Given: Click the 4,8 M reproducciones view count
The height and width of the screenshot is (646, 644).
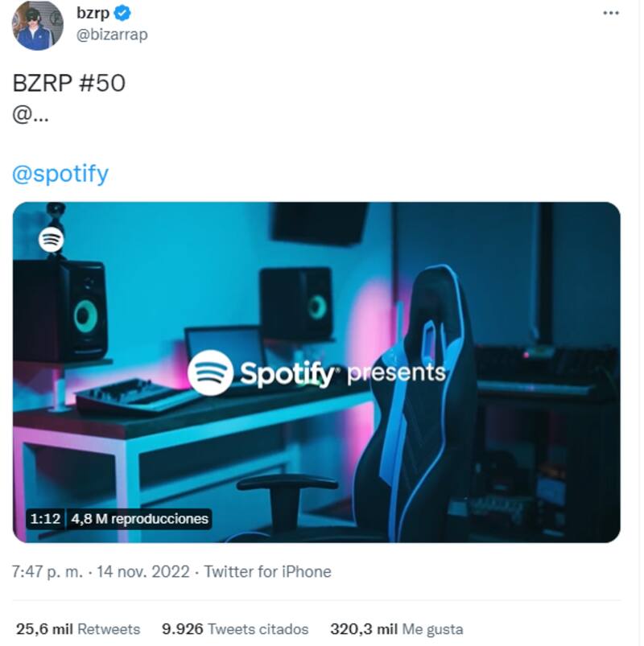Looking at the screenshot, I should tap(139, 519).
